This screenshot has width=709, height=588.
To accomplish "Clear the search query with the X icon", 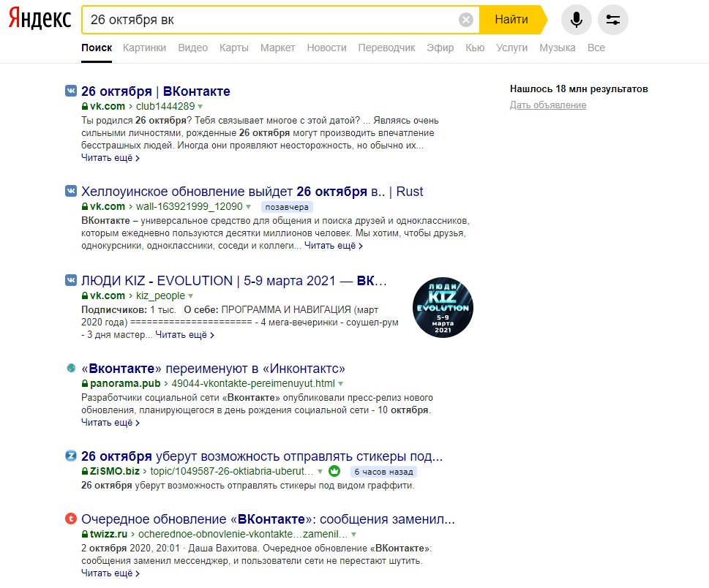I will click(x=466, y=20).
